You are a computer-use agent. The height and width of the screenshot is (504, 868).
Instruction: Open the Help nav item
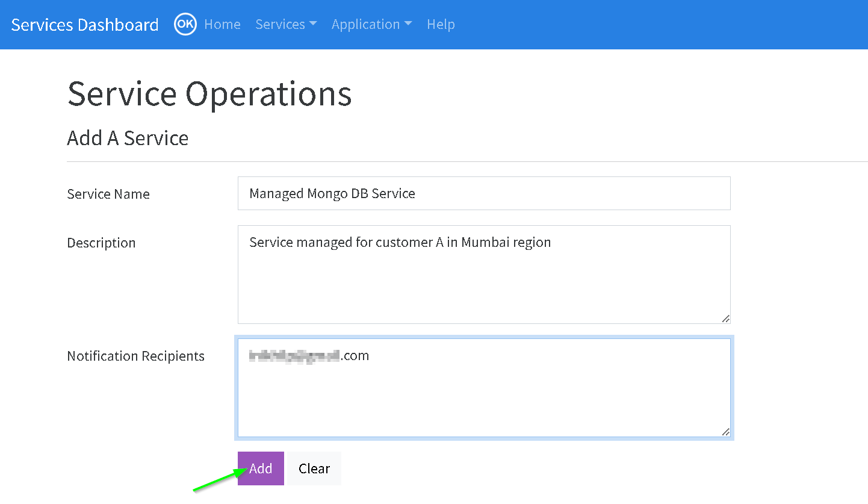pos(441,25)
